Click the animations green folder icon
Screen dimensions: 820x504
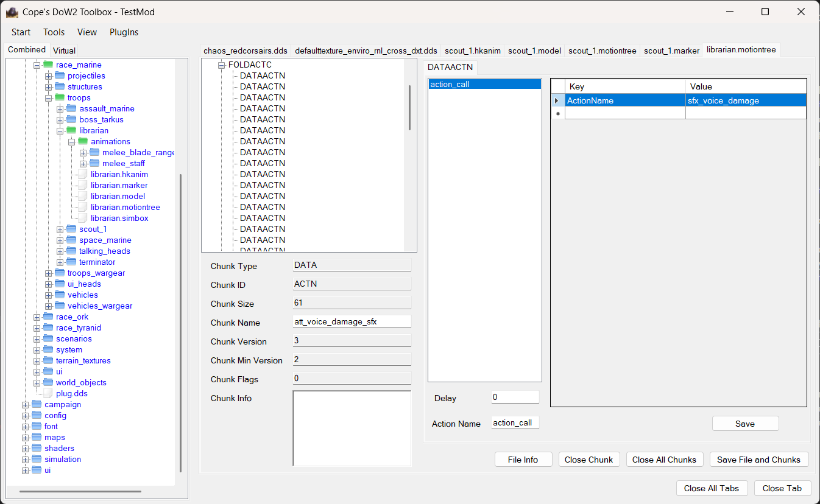83,141
